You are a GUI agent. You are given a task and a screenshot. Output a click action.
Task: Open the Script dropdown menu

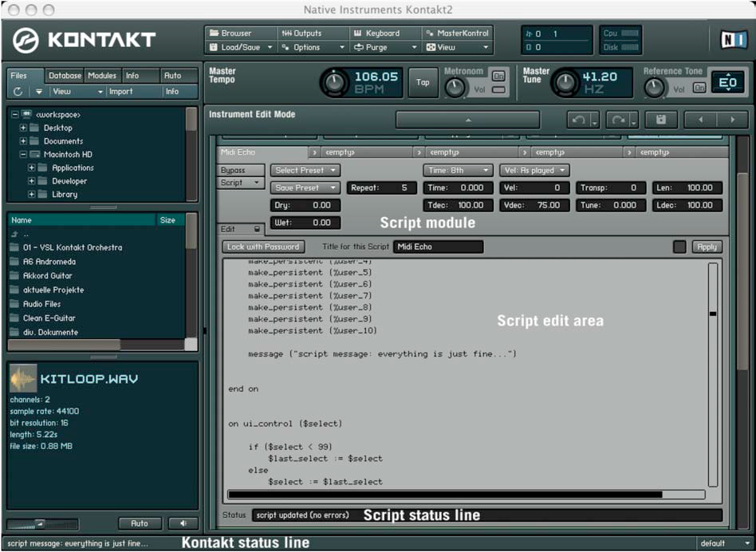pyautogui.click(x=241, y=183)
